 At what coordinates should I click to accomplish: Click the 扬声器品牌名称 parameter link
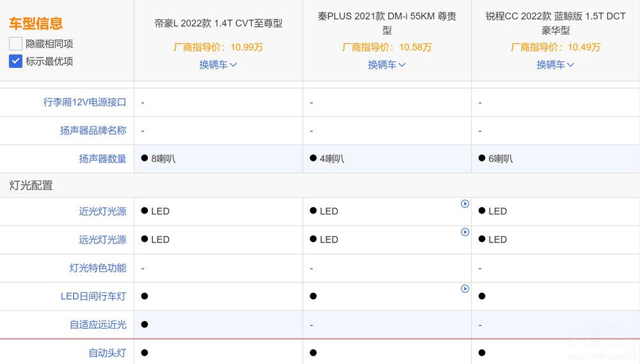(93, 131)
